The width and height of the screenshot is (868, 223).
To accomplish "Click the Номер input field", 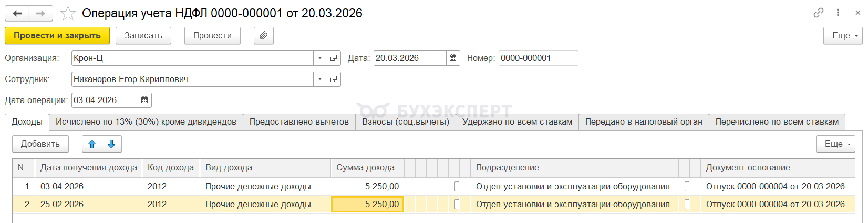I will point(538,58).
